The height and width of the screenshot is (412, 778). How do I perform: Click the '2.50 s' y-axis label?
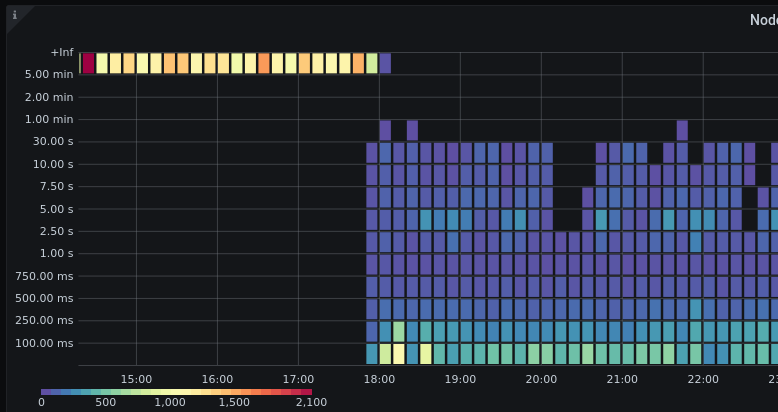[55, 231]
